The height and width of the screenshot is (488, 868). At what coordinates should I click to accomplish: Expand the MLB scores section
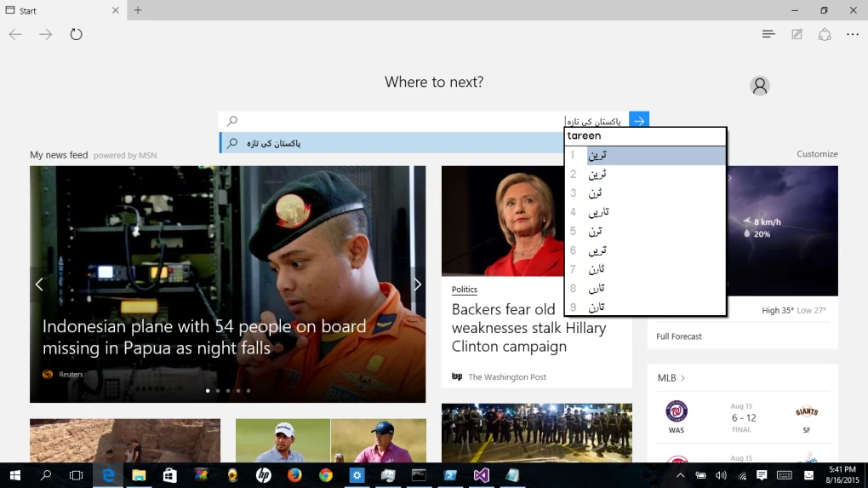(671, 378)
